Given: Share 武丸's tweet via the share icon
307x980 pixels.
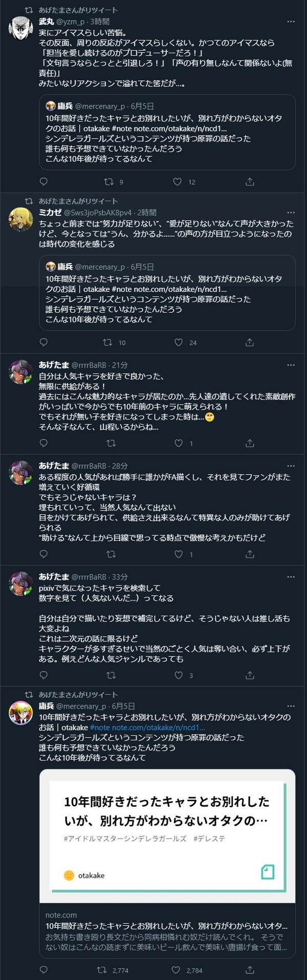Looking at the screenshot, I should [x=250, y=181].
